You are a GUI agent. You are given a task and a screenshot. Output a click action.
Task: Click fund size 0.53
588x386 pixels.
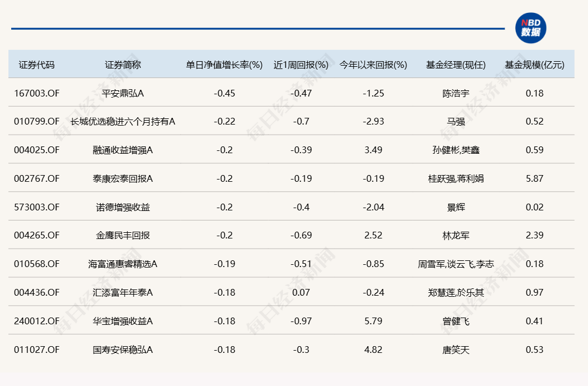click(x=534, y=350)
